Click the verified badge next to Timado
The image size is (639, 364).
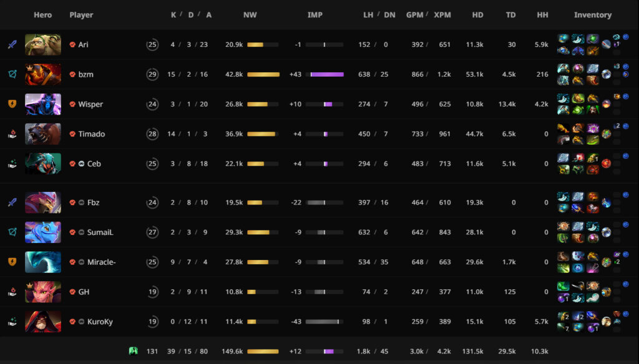[x=73, y=134]
